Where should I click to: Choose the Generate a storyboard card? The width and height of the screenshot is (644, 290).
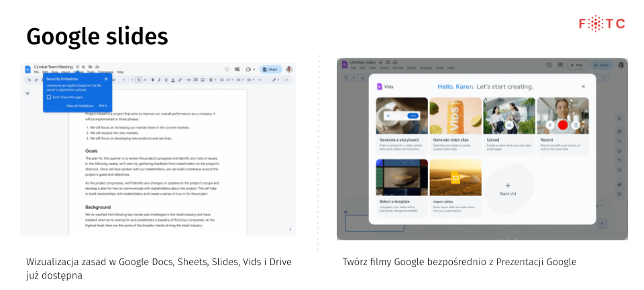(402, 126)
